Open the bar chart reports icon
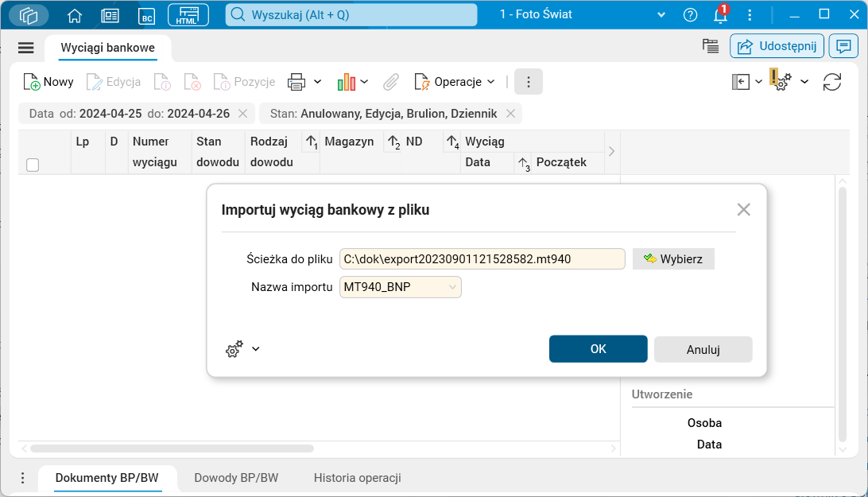 tap(347, 82)
